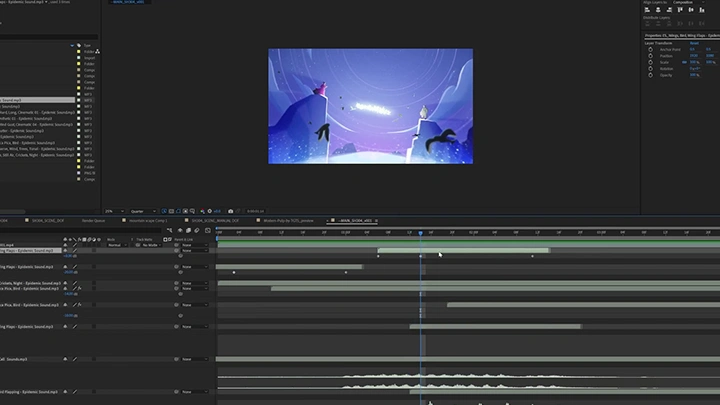The height and width of the screenshot is (405, 720).
Task: Toggle Opacity stopwatch in Properties panel
Action: tap(650, 75)
